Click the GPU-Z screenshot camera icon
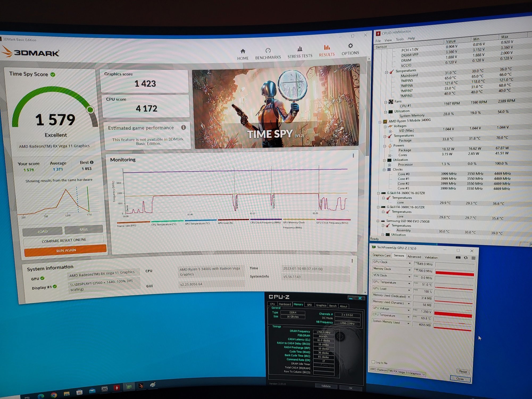Image resolution: width=532 pixels, height=399 pixels. (x=458, y=257)
